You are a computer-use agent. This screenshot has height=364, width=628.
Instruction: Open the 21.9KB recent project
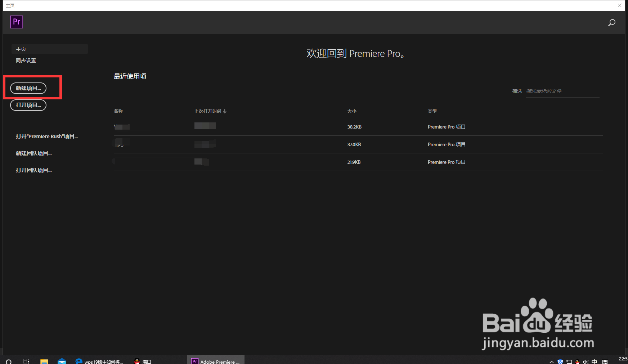tap(358, 162)
